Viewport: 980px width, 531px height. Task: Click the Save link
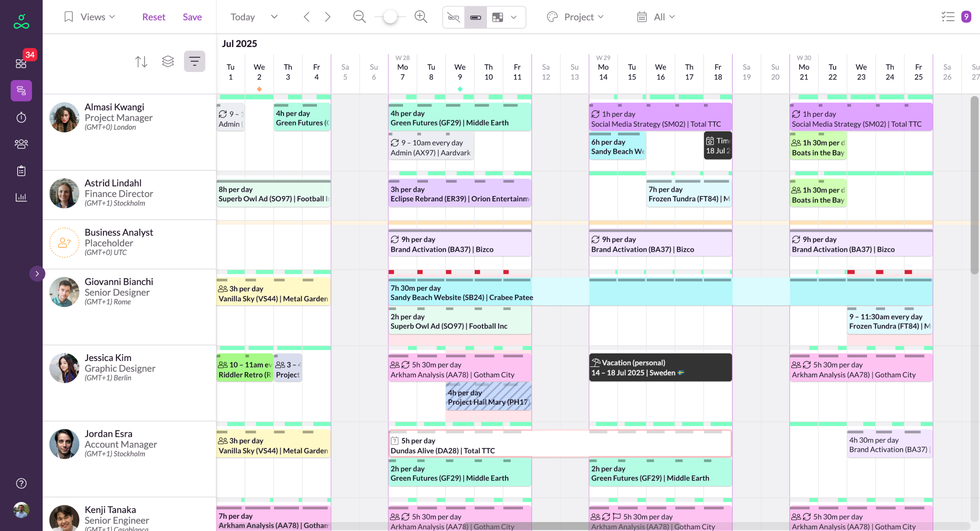pyautogui.click(x=192, y=17)
